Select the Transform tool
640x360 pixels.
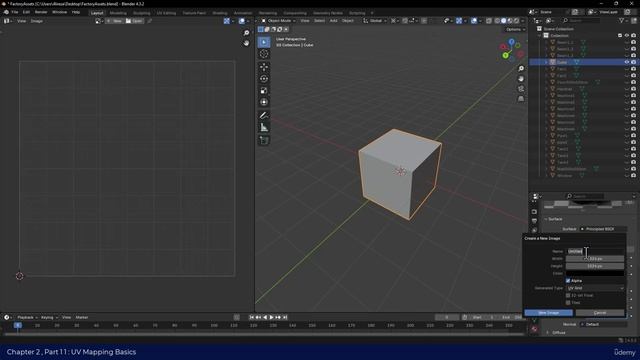pos(264,102)
